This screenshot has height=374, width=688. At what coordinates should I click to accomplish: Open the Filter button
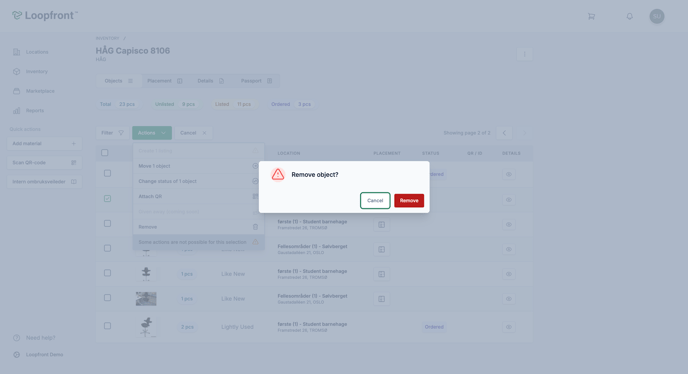coord(112,133)
